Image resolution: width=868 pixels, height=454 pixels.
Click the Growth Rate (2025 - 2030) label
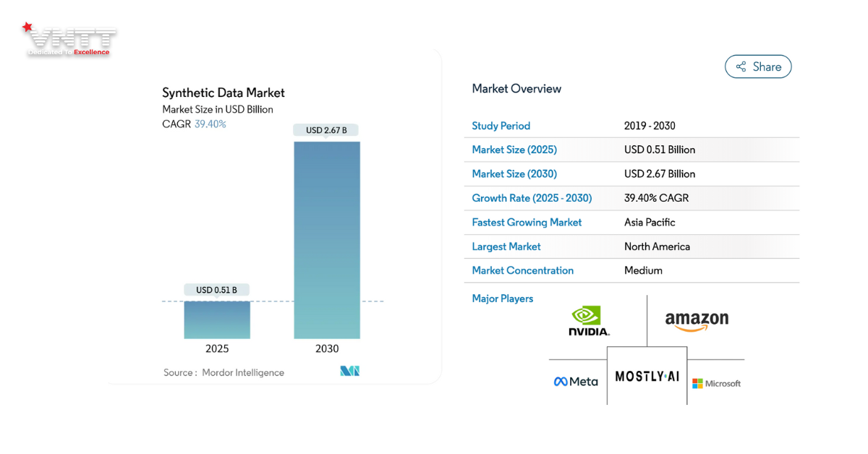(x=532, y=198)
